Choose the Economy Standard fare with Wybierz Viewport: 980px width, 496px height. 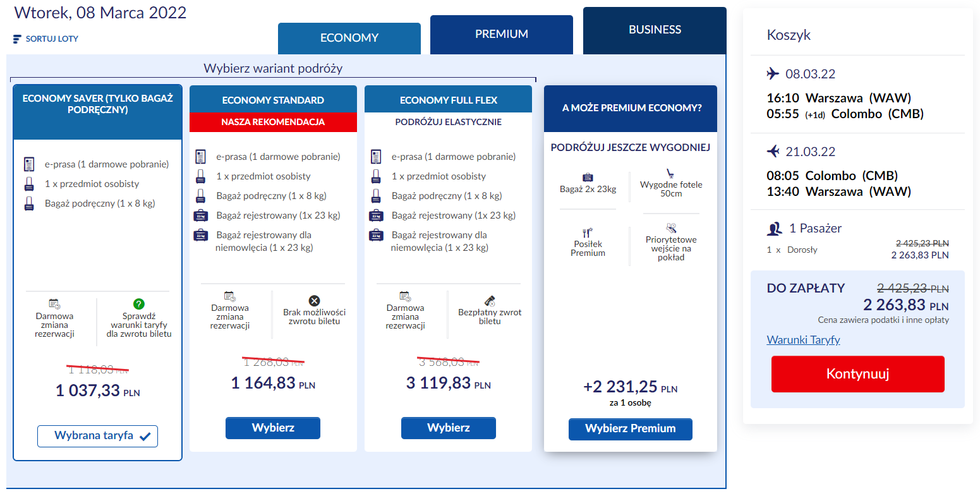(273, 428)
